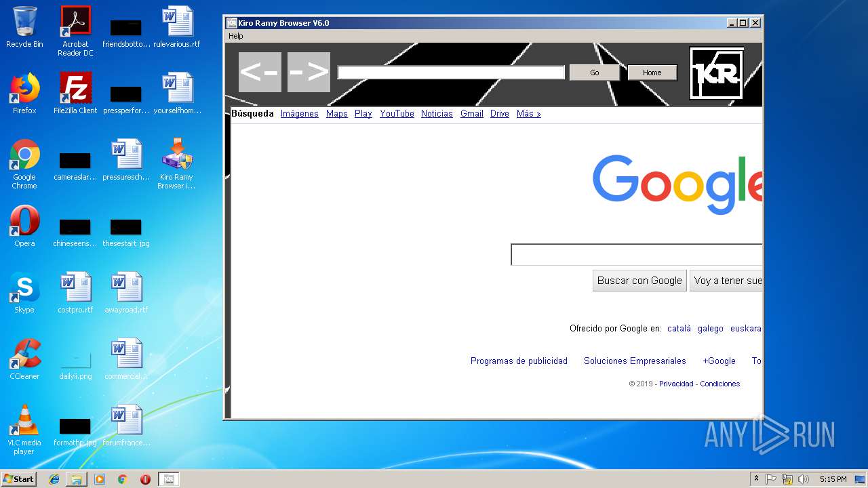Click Voy a tener suerte button
The height and width of the screenshot is (488, 868).
(726, 281)
